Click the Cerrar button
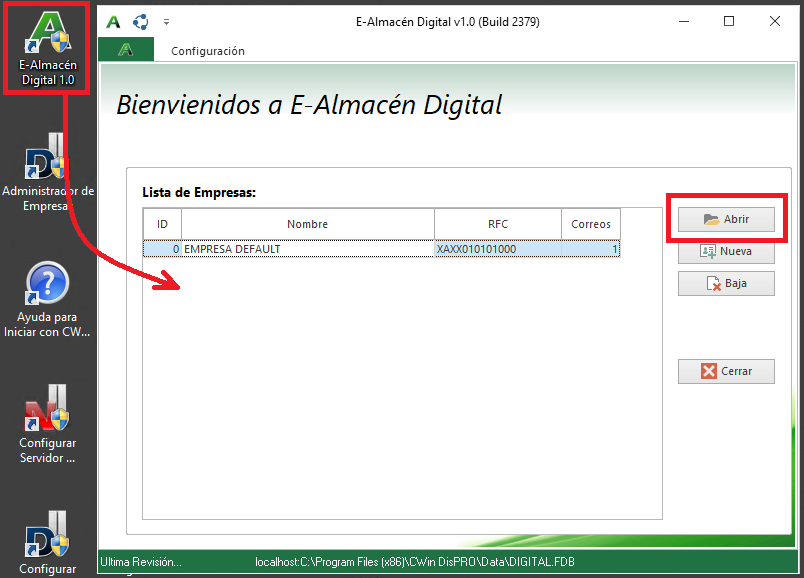Image resolution: width=804 pixels, height=578 pixels. click(x=726, y=371)
